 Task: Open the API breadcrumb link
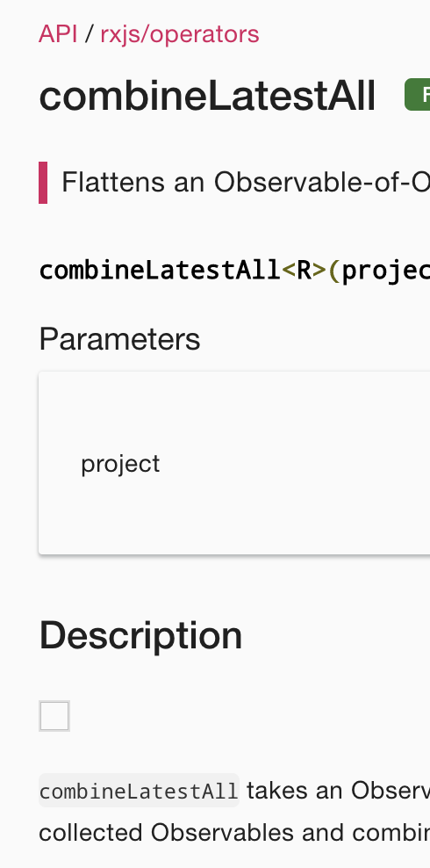point(58,34)
